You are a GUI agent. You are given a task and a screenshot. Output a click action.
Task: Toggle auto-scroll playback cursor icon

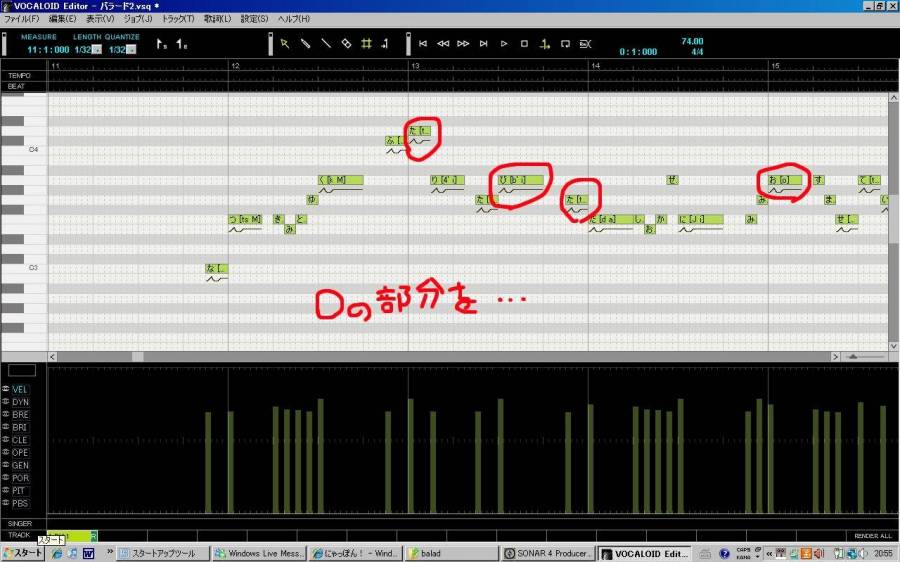(545, 44)
